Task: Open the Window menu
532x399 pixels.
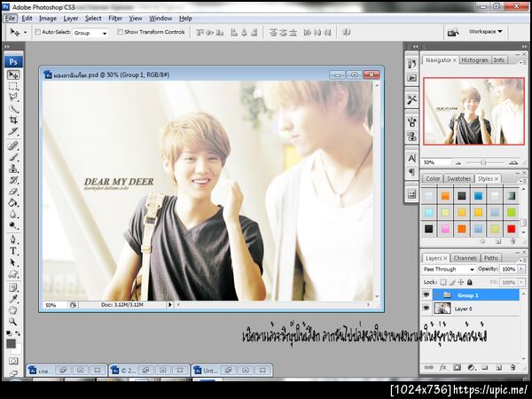Action: click(x=160, y=19)
